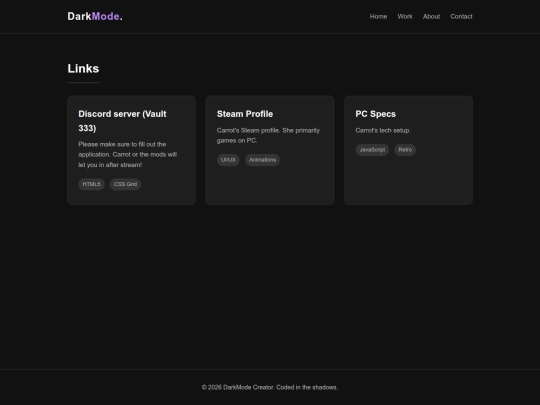Click the Discord application description text
The image size is (540, 405).
(128, 155)
